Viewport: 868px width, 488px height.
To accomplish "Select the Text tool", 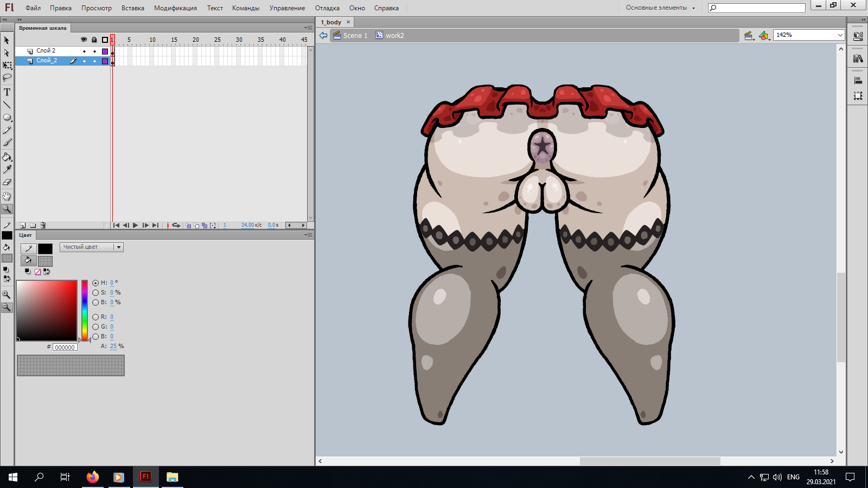I will coord(7,92).
